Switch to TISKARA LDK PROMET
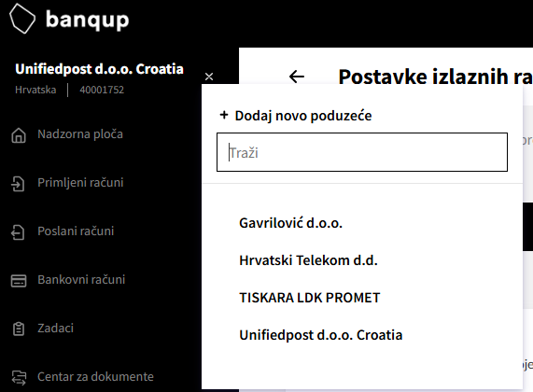This screenshot has width=533, height=392. [x=309, y=298]
